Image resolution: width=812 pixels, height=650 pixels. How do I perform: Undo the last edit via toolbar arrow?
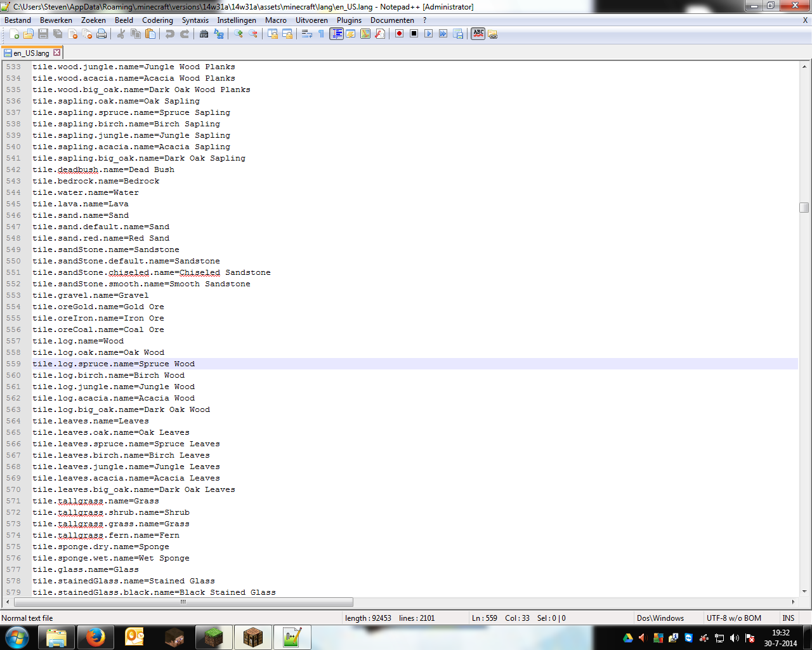click(x=169, y=34)
